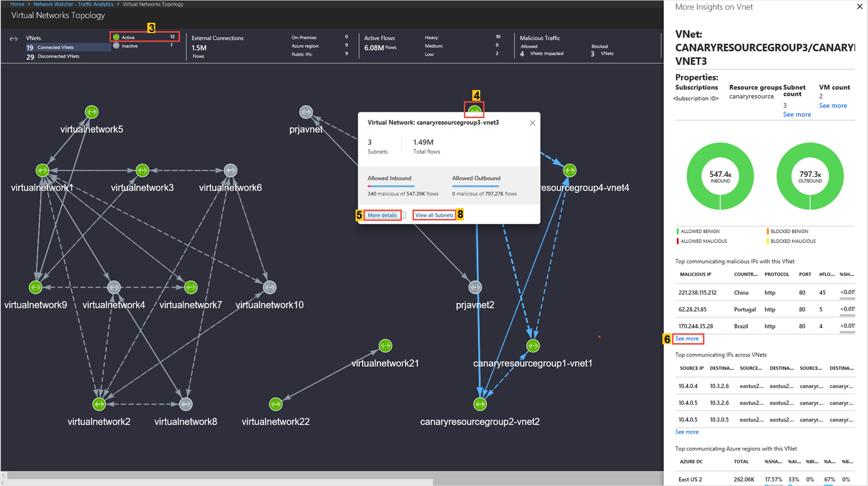Select the virtualnetwork6 node icon

click(x=230, y=171)
